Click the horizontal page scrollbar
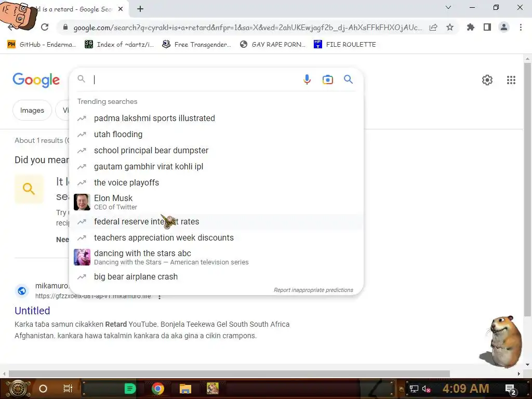This screenshot has height=399, width=532. (229, 374)
